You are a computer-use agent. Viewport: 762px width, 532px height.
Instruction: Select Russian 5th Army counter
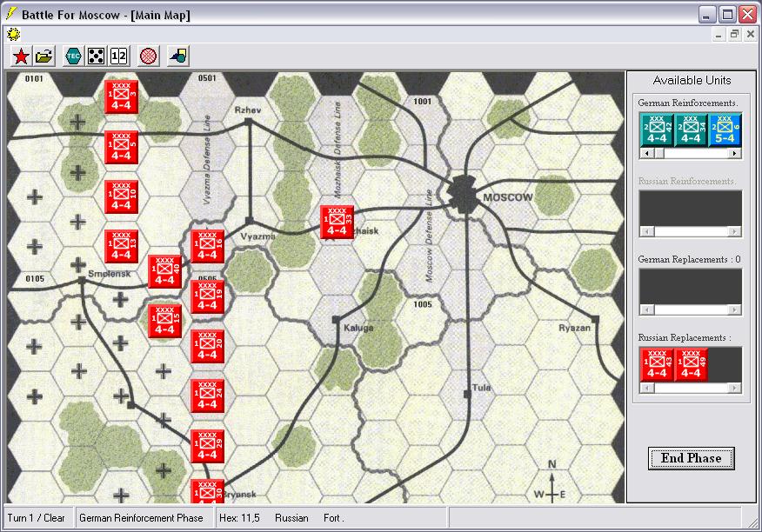(122, 147)
